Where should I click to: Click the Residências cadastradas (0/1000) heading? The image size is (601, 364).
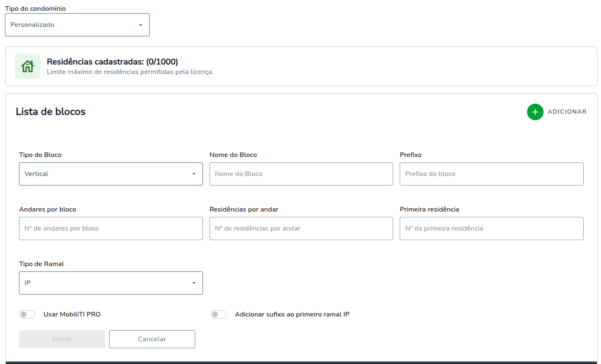[112, 62]
